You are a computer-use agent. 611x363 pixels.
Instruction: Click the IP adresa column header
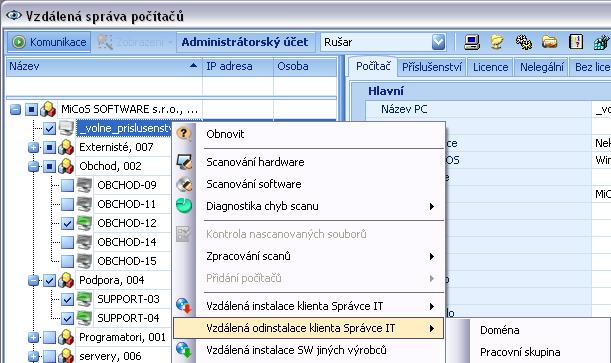point(238,67)
